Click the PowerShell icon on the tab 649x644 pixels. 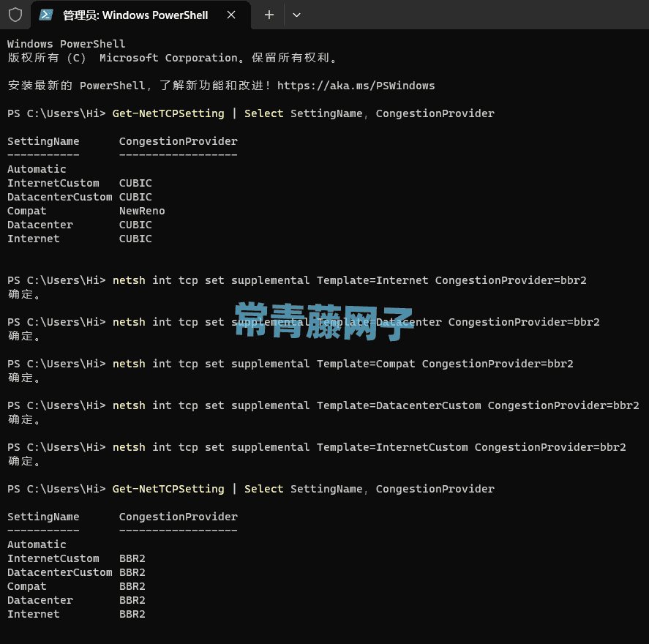tap(46, 15)
